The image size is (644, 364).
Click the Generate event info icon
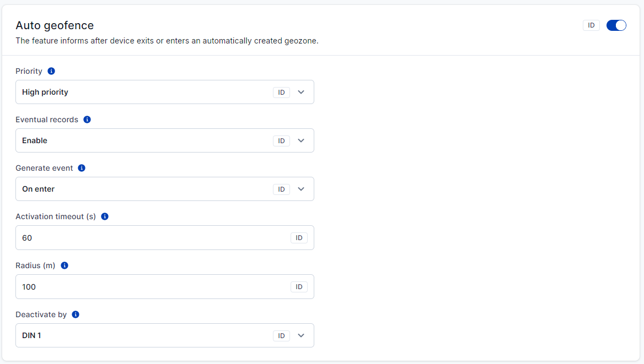(82, 168)
